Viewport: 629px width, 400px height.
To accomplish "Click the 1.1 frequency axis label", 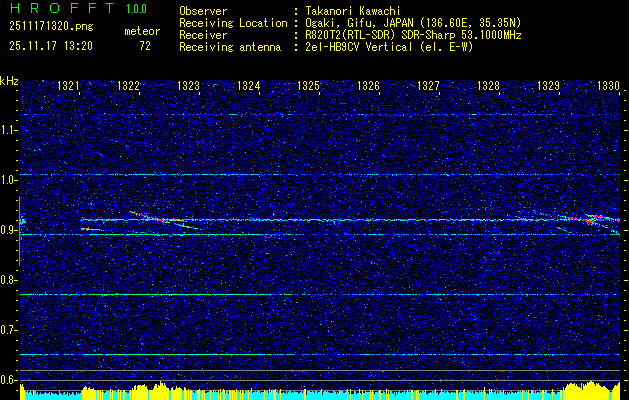I will point(8,130).
